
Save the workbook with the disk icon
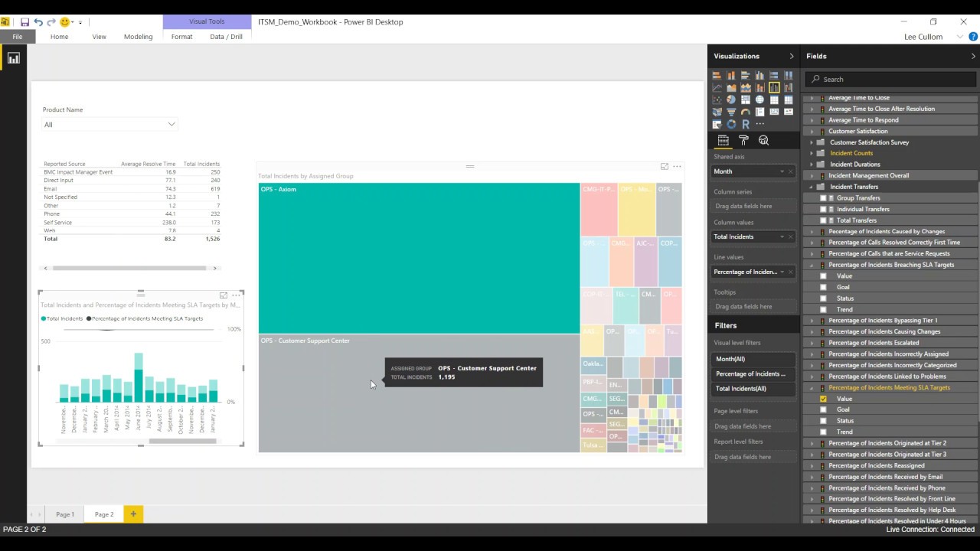tap(24, 22)
